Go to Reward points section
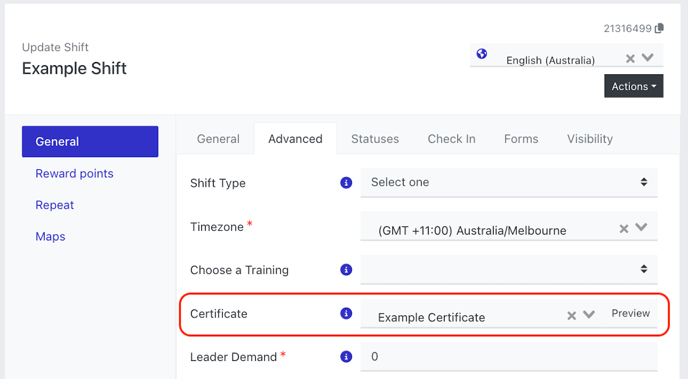Image resolution: width=688 pixels, height=379 pixels. (x=74, y=174)
